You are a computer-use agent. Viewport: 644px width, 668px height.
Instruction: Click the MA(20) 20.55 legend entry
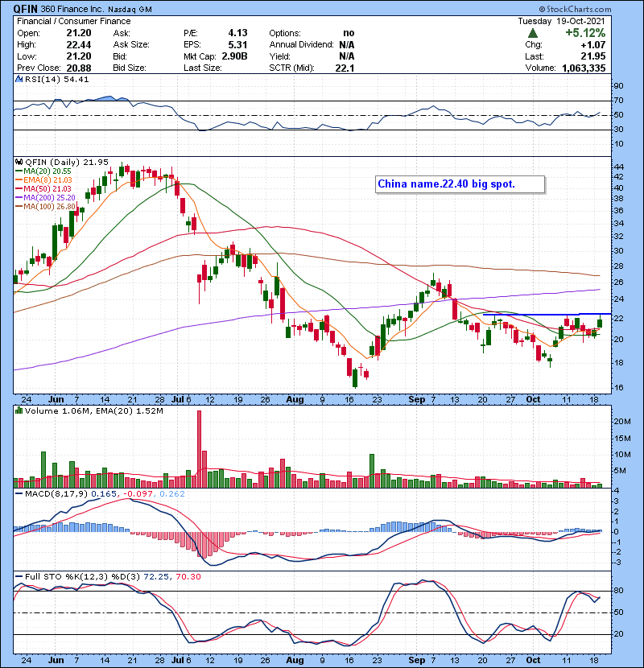click(43, 171)
